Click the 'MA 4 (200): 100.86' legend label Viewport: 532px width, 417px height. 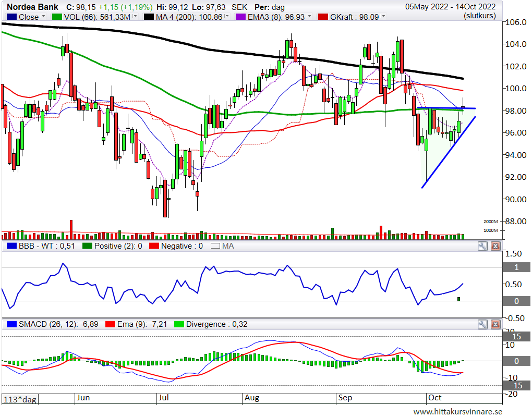coord(189,17)
